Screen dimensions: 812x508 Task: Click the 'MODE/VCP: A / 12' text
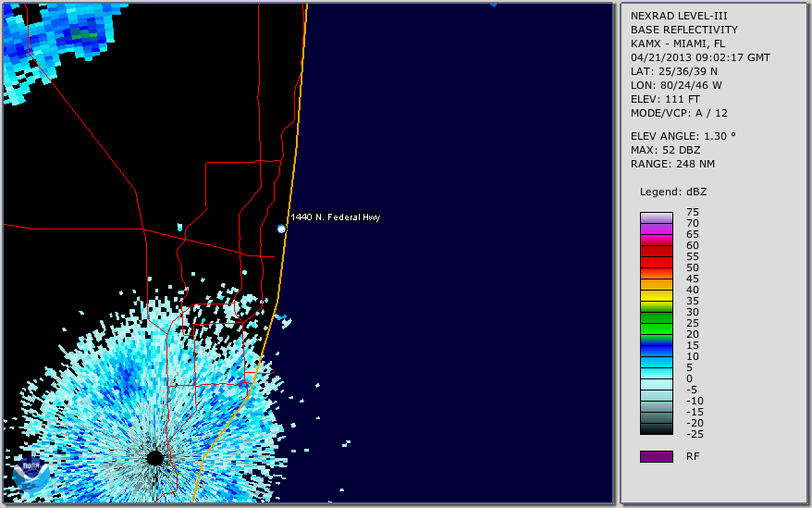point(679,113)
